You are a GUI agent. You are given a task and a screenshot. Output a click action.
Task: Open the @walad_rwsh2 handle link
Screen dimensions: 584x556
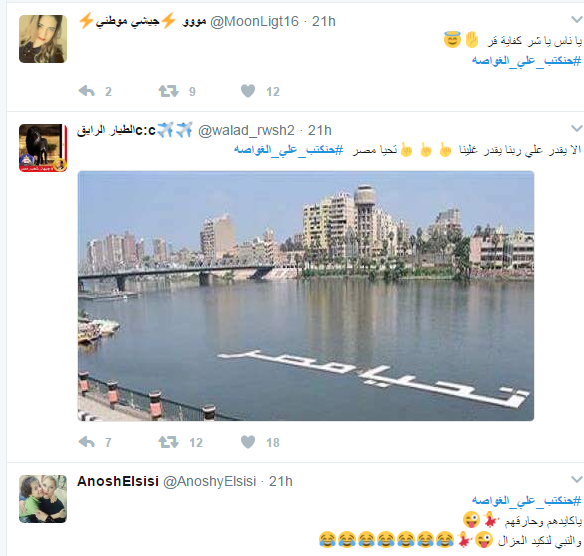[x=246, y=131]
